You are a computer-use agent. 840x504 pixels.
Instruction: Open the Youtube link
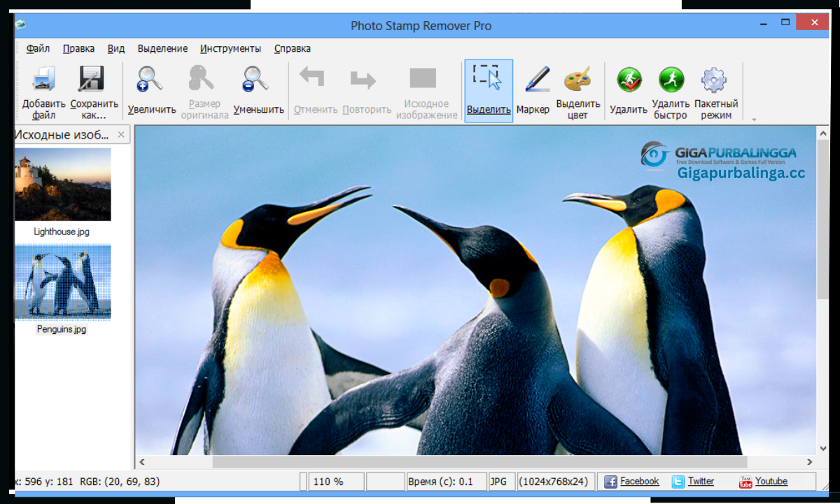click(x=771, y=482)
